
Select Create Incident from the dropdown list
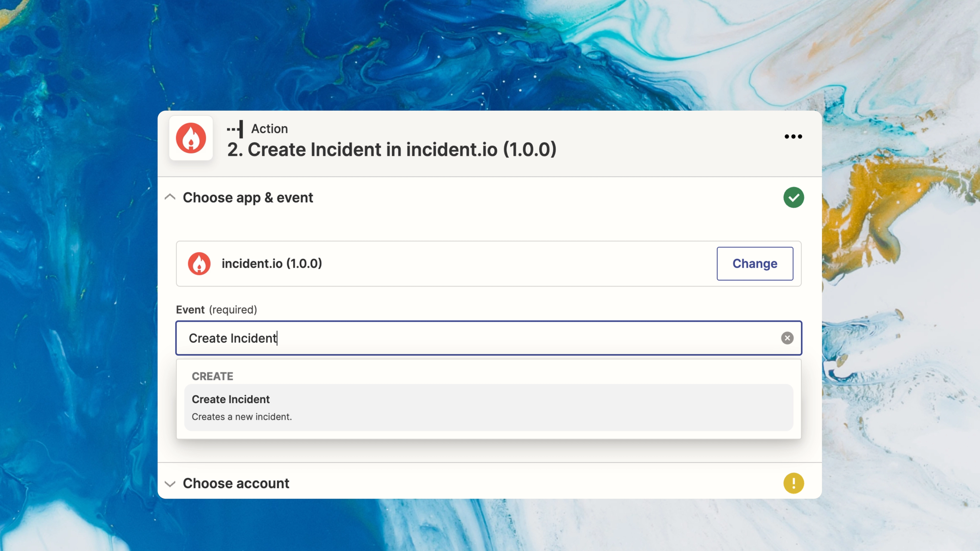pyautogui.click(x=488, y=408)
